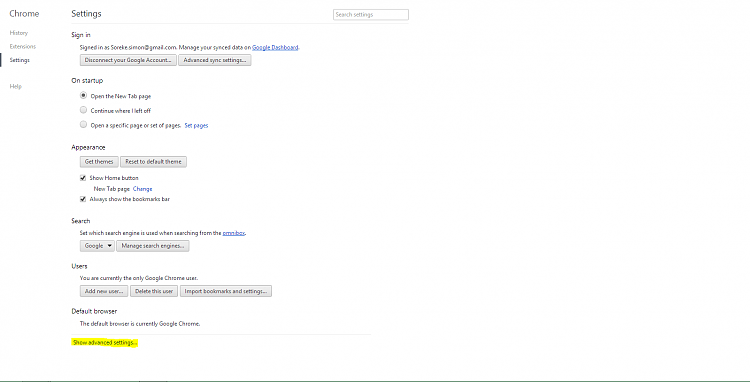Image resolution: width=750 pixels, height=382 pixels.
Task: Open Help in the sidebar
Action: click(x=15, y=87)
